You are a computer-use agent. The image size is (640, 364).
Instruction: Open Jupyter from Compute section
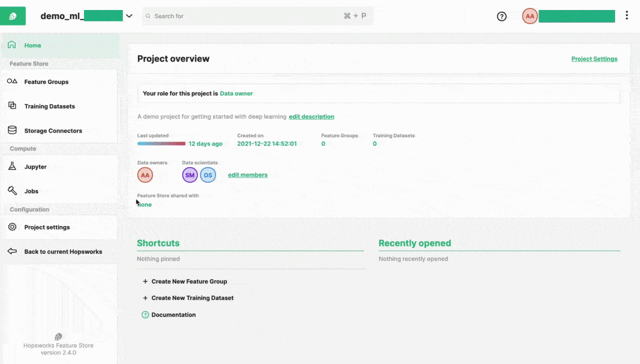(x=35, y=167)
